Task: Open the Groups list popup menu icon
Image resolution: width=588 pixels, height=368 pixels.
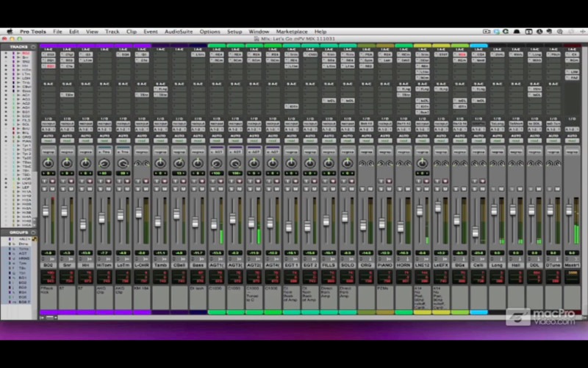Action: 33,233
